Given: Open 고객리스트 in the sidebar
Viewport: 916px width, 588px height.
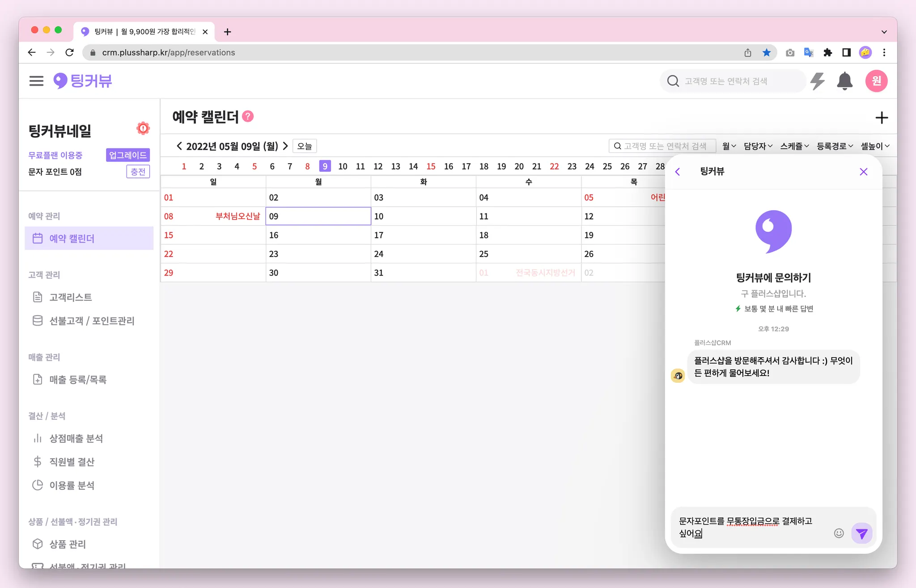Looking at the screenshot, I should [x=70, y=297].
